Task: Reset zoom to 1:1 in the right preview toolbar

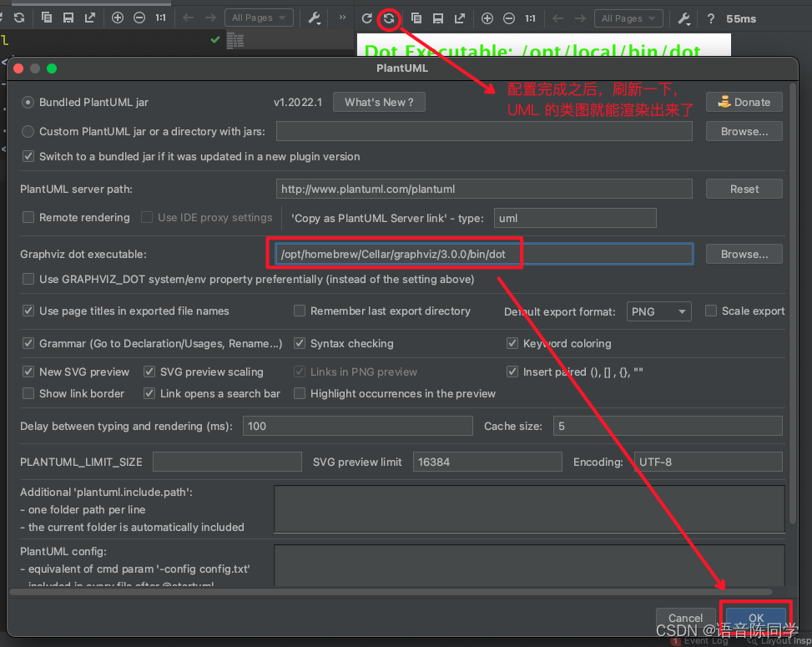Action: pos(530,18)
